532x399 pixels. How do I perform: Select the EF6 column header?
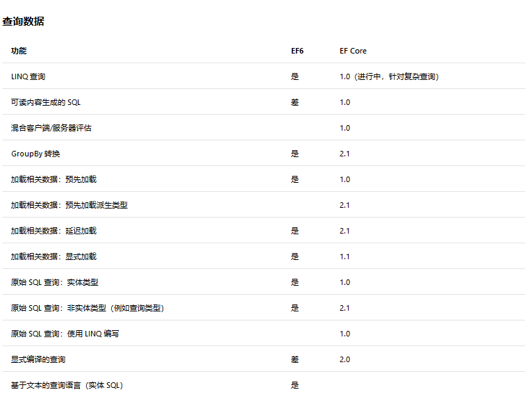(x=297, y=51)
